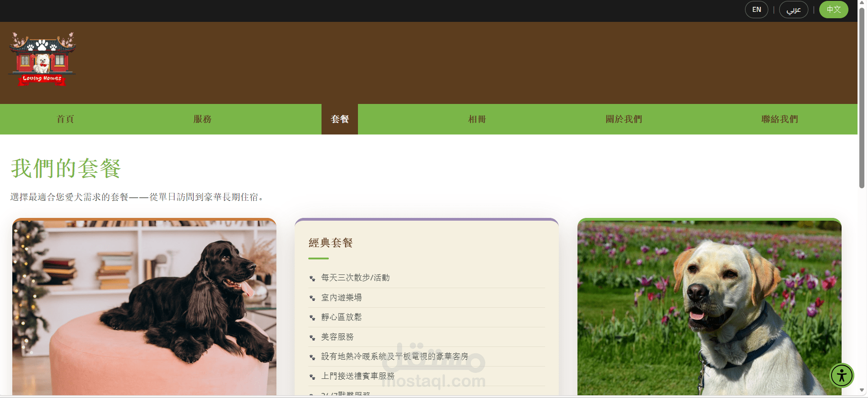
Task: Open the 服務 nav tab
Action: coord(202,119)
